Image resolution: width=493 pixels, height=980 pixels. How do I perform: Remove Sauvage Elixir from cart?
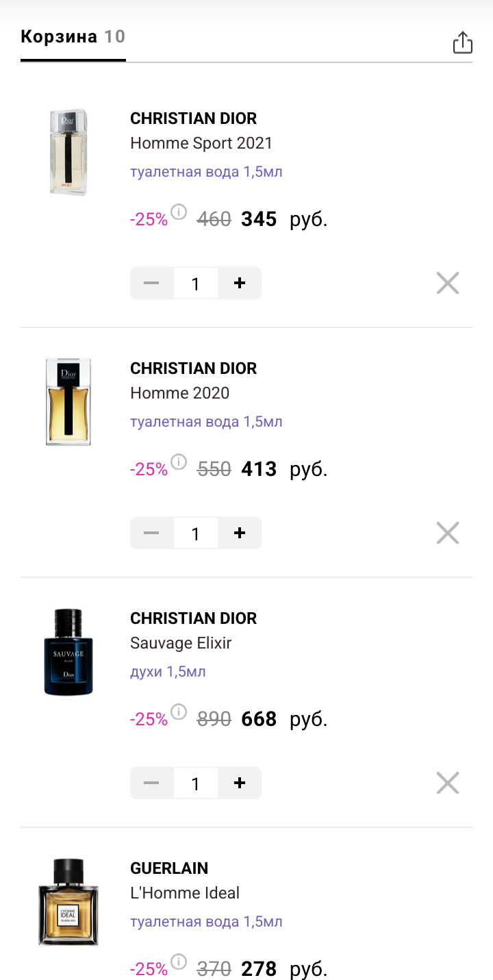click(x=448, y=783)
